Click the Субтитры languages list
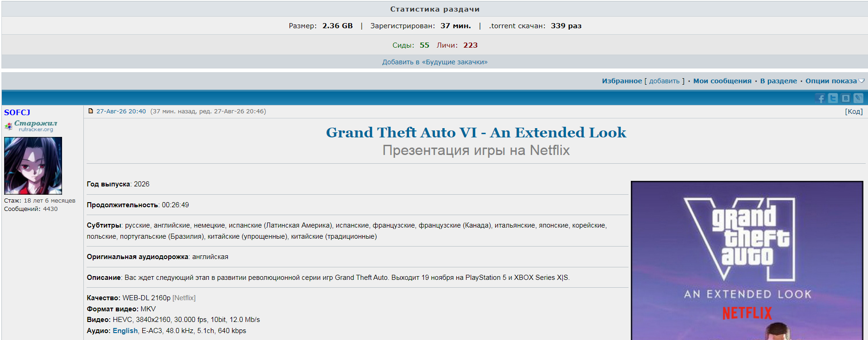Image resolution: width=868 pixels, height=340 pixels. click(347, 231)
